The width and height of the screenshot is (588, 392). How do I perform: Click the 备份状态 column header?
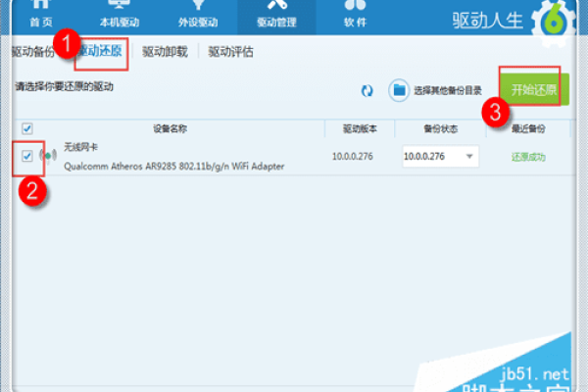click(441, 129)
